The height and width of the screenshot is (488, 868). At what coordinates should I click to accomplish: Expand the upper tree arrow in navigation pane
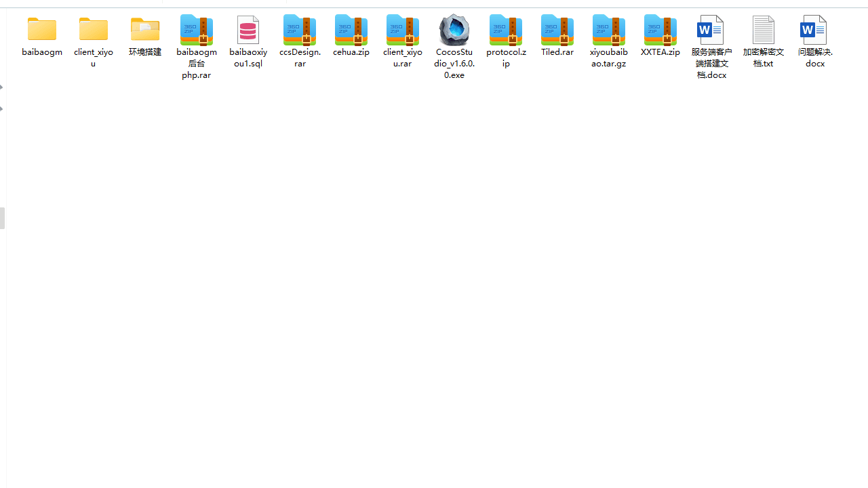[x=1, y=87]
